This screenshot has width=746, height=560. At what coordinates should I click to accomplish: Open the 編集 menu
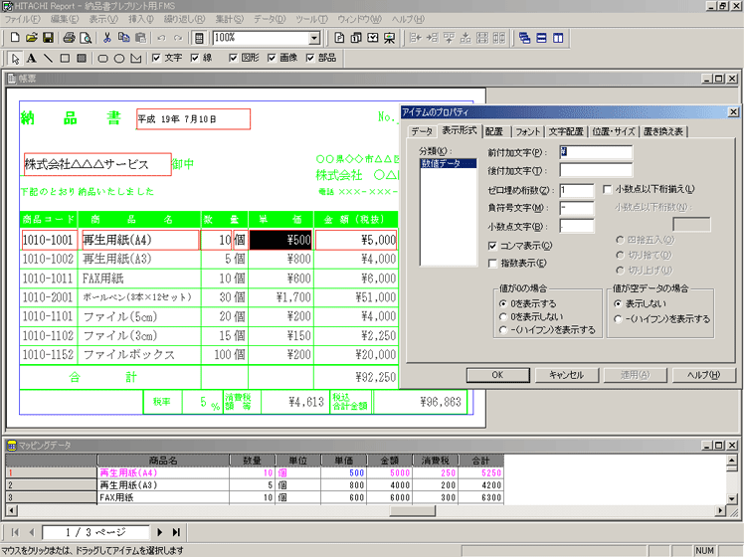pos(65,20)
